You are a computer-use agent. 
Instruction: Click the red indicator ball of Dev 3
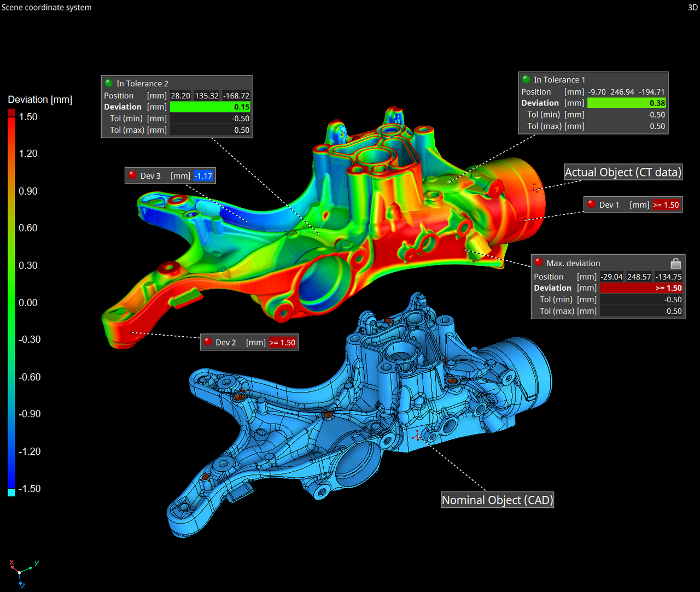pyautogui.click(x=132, y=175)
